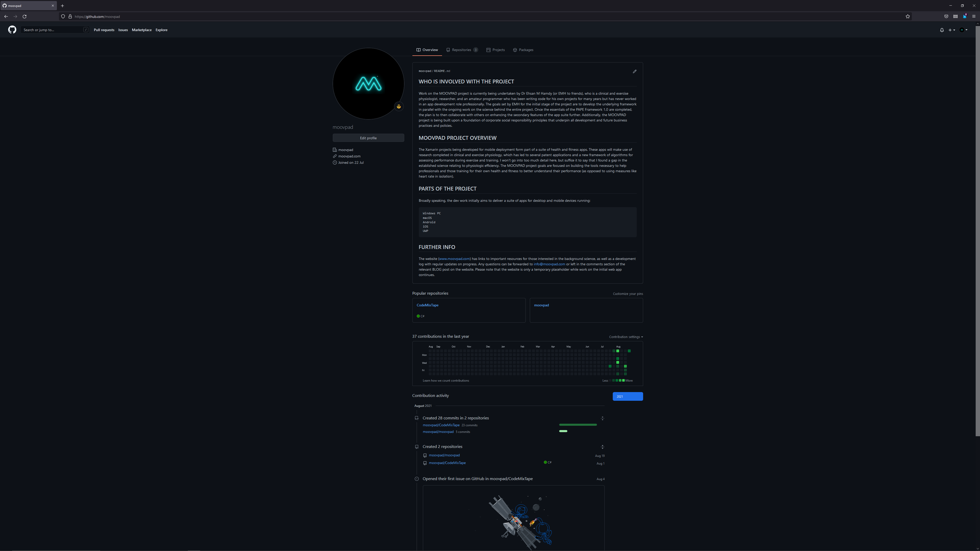
Task: Open the user avatar account menu
Action: pos(963,30)
